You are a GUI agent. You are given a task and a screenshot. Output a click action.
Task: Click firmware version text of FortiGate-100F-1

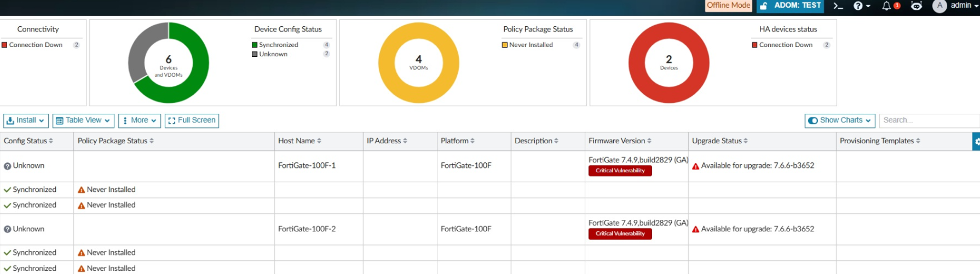(638, 160)
